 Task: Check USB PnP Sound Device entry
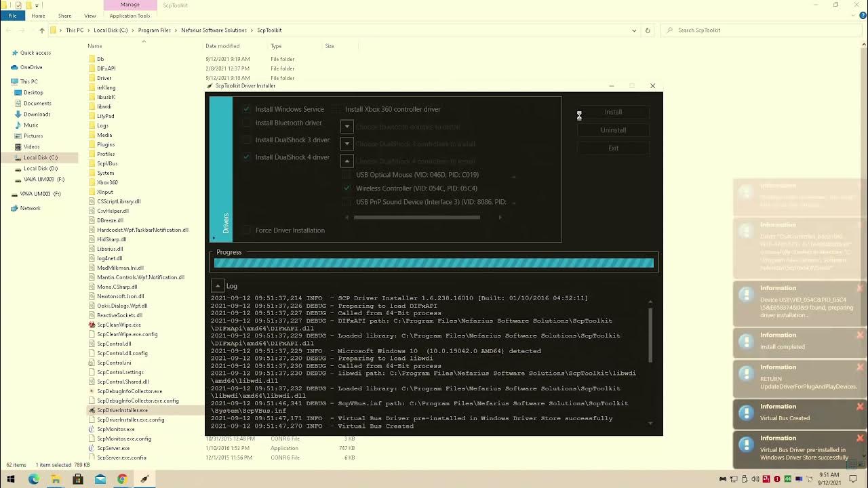(x=348, y=202)
